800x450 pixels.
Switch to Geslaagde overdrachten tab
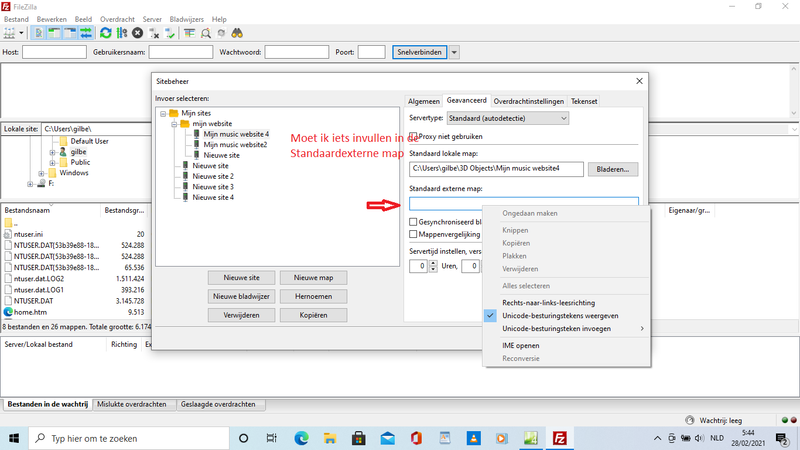click(218, 404)
